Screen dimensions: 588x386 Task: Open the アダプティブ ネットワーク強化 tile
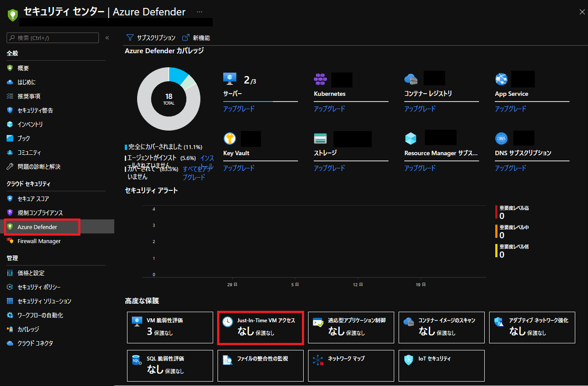click(532, 327)
